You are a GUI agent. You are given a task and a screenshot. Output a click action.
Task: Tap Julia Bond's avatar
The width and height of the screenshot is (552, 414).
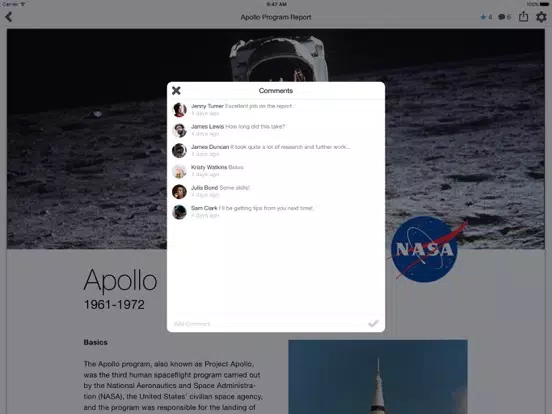coord(179,192)
